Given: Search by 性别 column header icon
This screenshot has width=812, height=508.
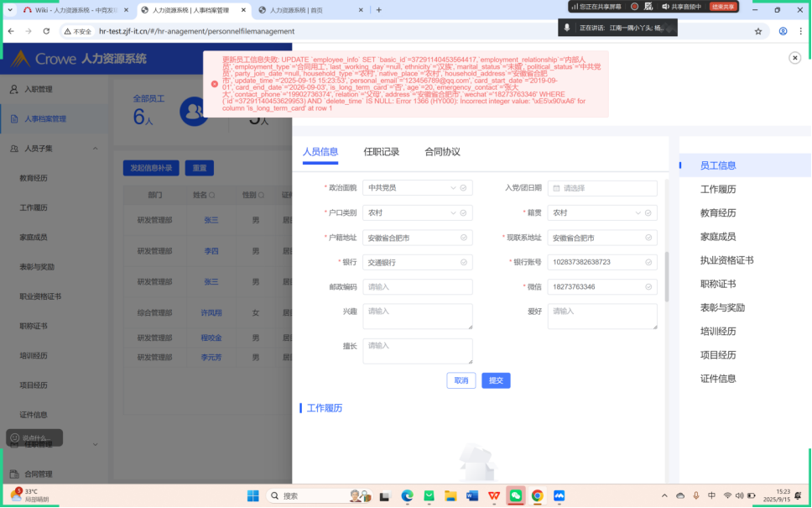Looking at the screenshot, I should [262, 195].
